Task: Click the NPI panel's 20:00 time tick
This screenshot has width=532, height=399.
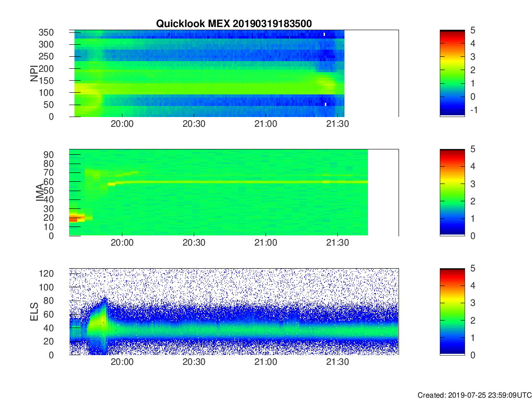Action: [x=122, y=125]
